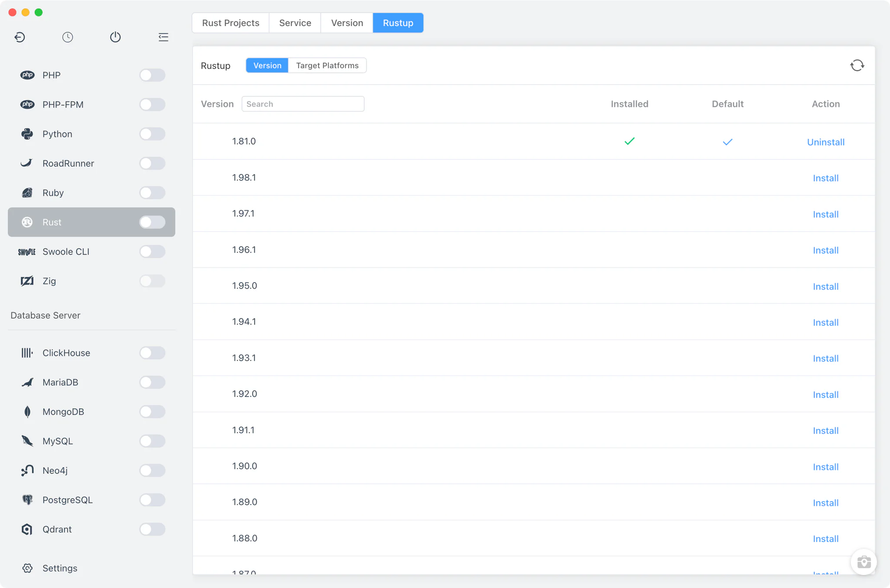
Task: Install Rust version 1.94.1
Action: pos(826,323)
